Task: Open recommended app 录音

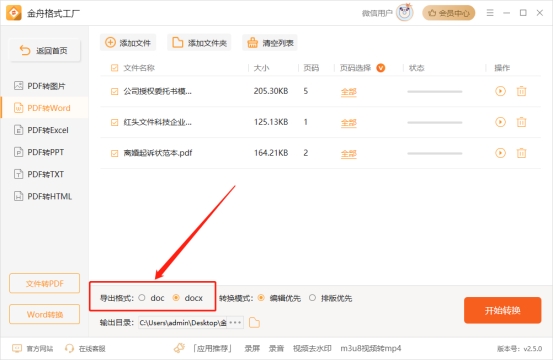Action: pyautogui.click(x=276, y=349)
